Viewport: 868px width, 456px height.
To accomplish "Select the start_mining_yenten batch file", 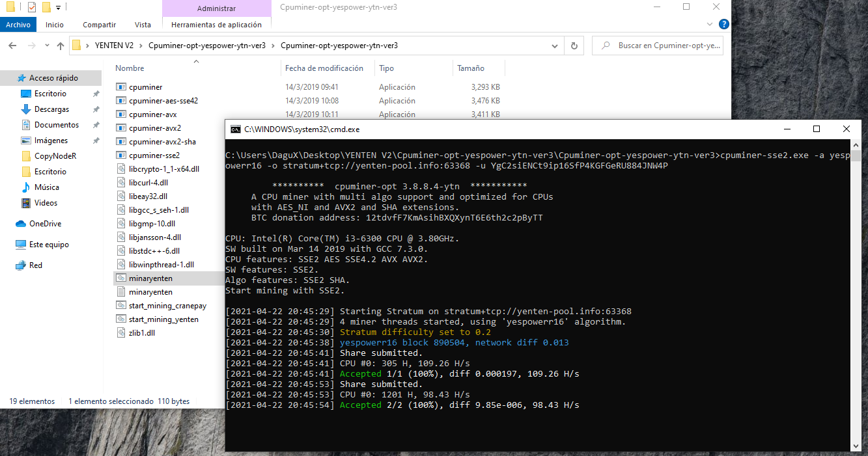I will pyautogui.click(x=163, y=319).
